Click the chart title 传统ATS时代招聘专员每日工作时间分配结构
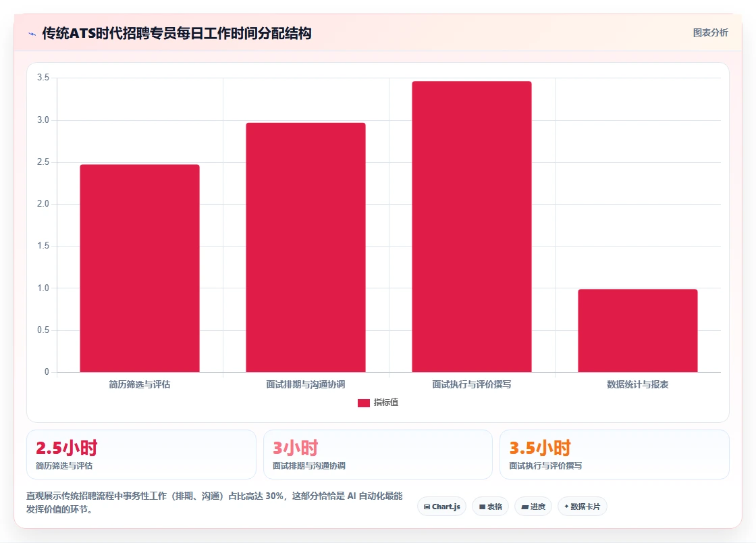 pyautogui.click(x=176, y=33)
